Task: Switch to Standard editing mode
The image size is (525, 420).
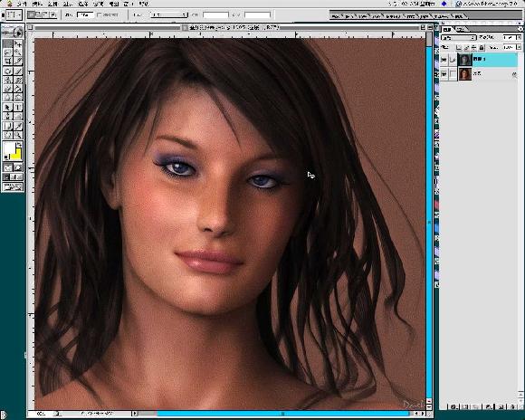Action: tap(7, 167)
